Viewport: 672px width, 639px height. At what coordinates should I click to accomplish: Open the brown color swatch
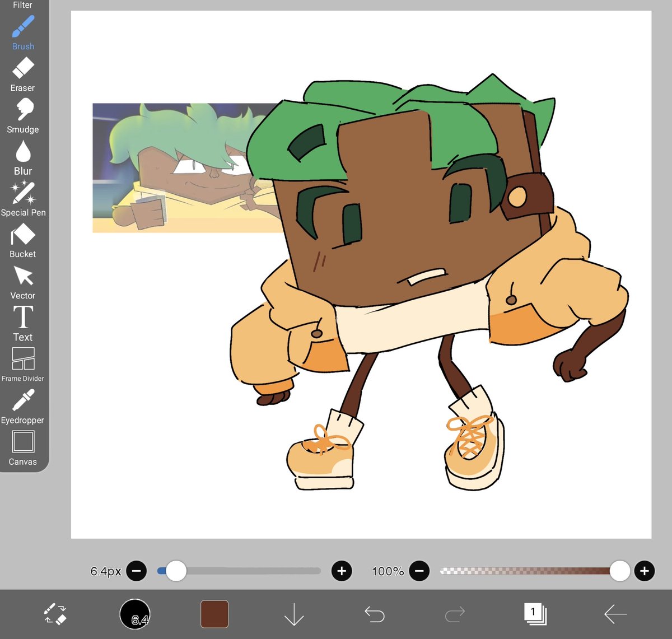click(x=214, y=614)
